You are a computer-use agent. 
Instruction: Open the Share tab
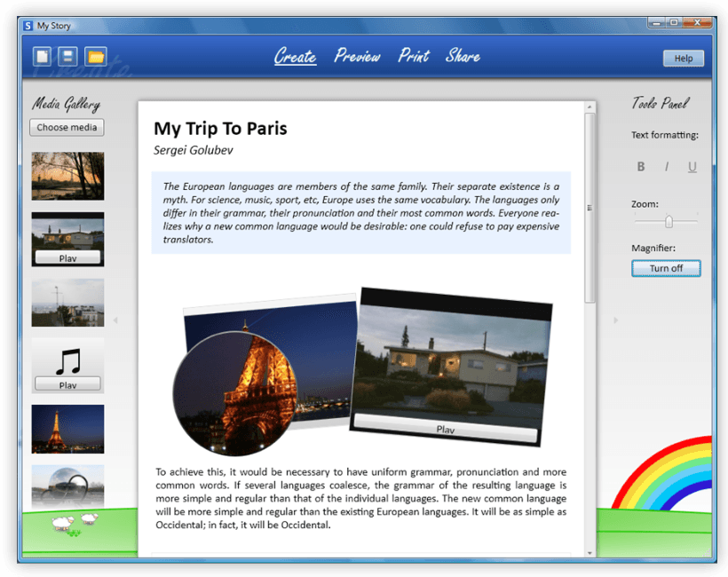tap(463, 55)
